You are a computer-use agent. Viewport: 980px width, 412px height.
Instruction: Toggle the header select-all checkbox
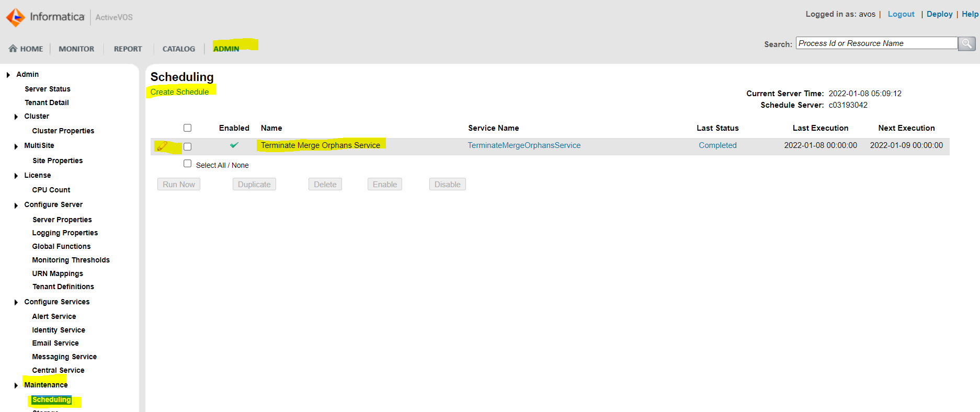pos(188,128)
